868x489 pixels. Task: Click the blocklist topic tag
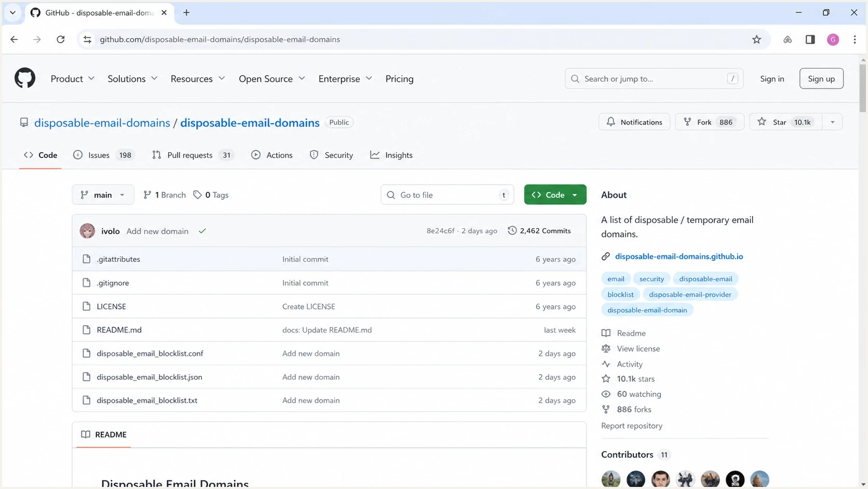coord(620,294)
